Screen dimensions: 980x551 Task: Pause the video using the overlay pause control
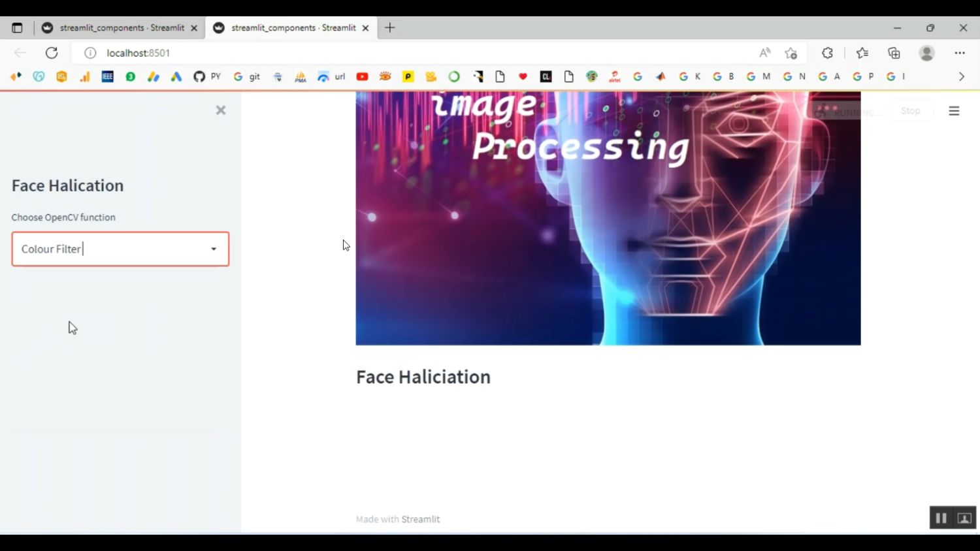pyautogui.click(x=941, y=517)
